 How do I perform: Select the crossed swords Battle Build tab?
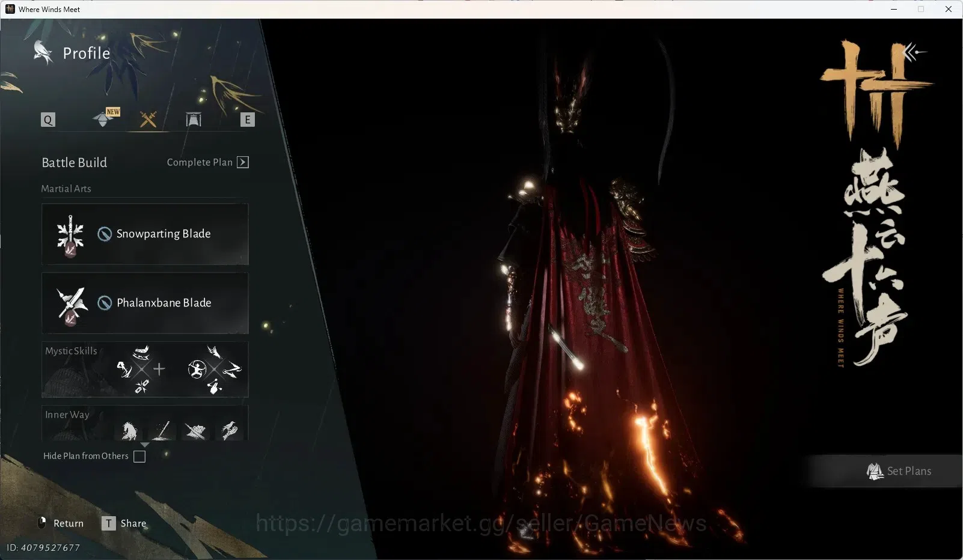pos(148,119)
